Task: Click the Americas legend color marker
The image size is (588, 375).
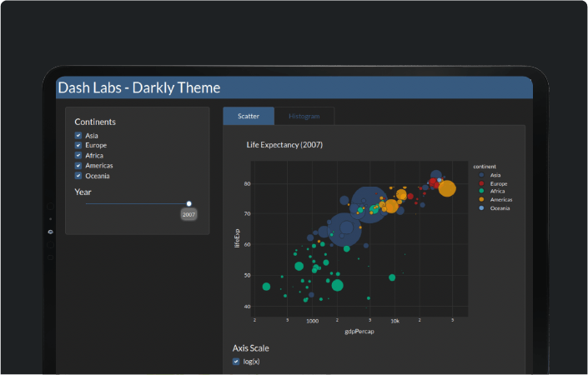Action: (x=482, y=200)
